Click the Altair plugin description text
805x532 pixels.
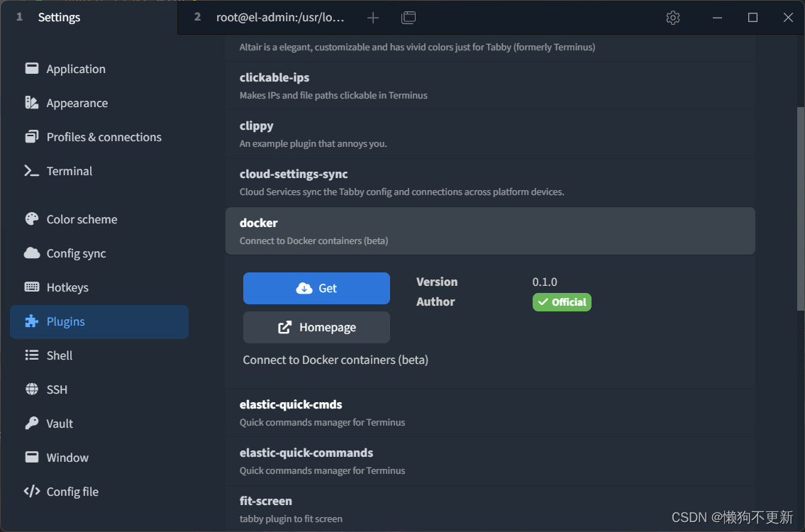pos(417,48)
